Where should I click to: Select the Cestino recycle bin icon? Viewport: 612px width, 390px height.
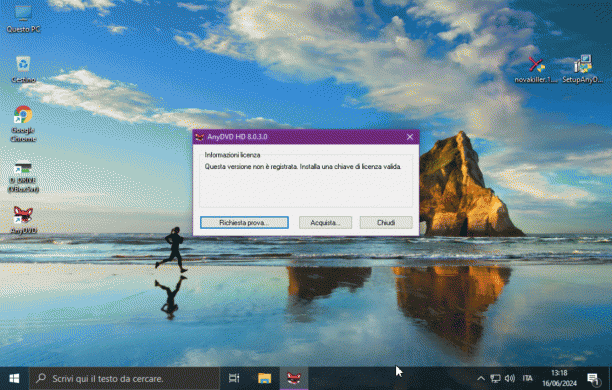[23, 69]
